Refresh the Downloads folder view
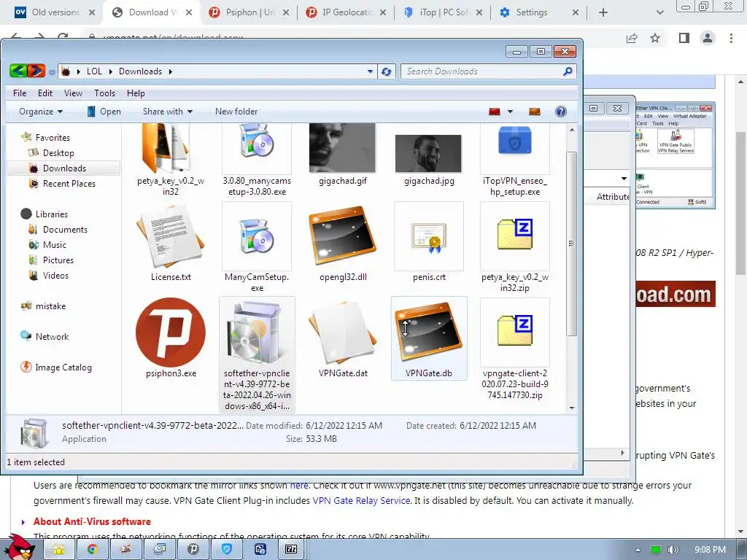 pos(387,71)
